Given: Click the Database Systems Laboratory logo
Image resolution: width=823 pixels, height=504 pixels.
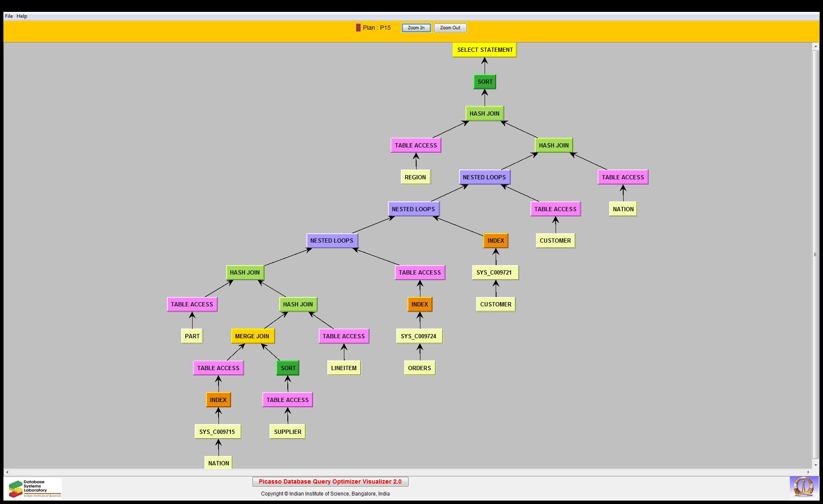Looking at the screenshot, I should (x=34, y=488).
